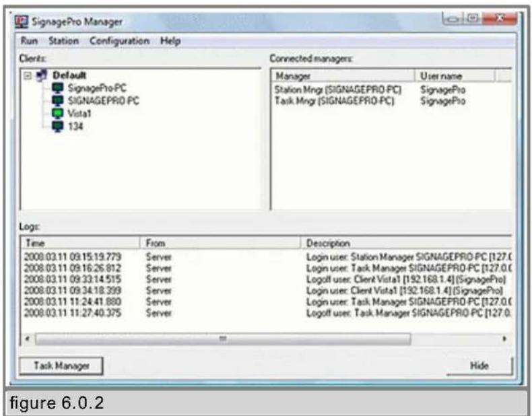Screen dimensions: 532x416
Task: Click Login user Station Manager description
Action: tap(409, 257)
